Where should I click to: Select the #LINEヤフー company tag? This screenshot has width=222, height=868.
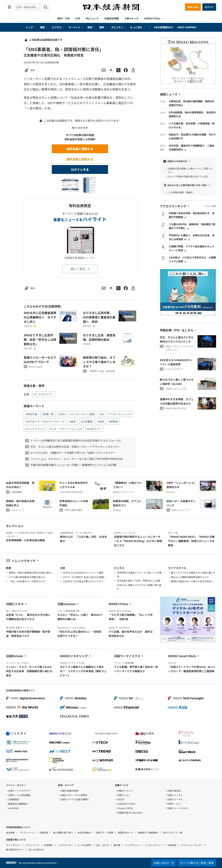coord(44,394)
